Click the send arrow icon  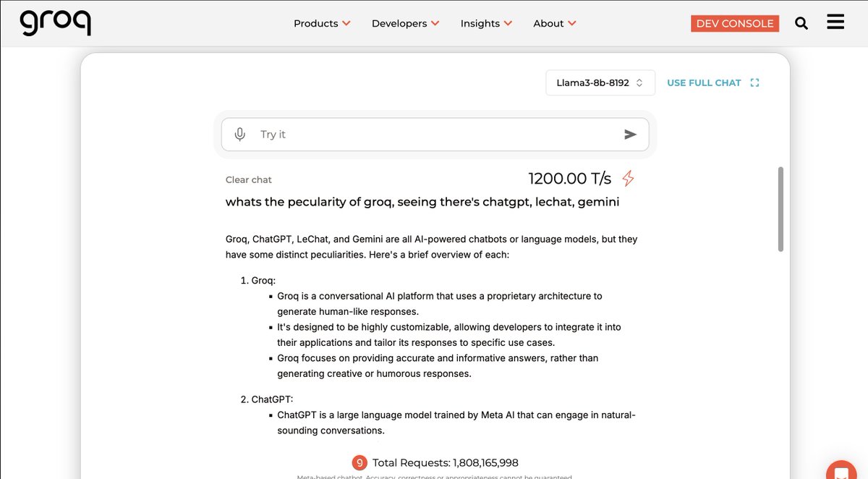coord(630,134)
